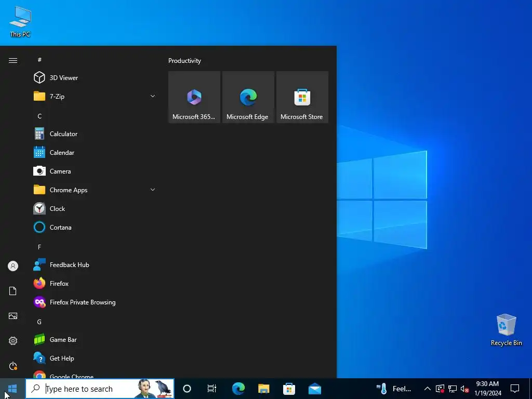
Task: Click the security tray icon with red dot
Action: (x=440, y=389)
